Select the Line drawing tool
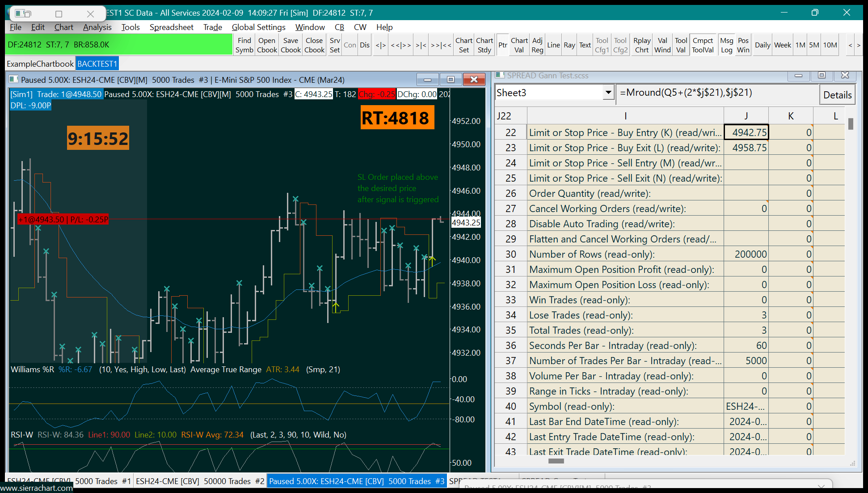The image size is (868, 493). pos(553,45)
